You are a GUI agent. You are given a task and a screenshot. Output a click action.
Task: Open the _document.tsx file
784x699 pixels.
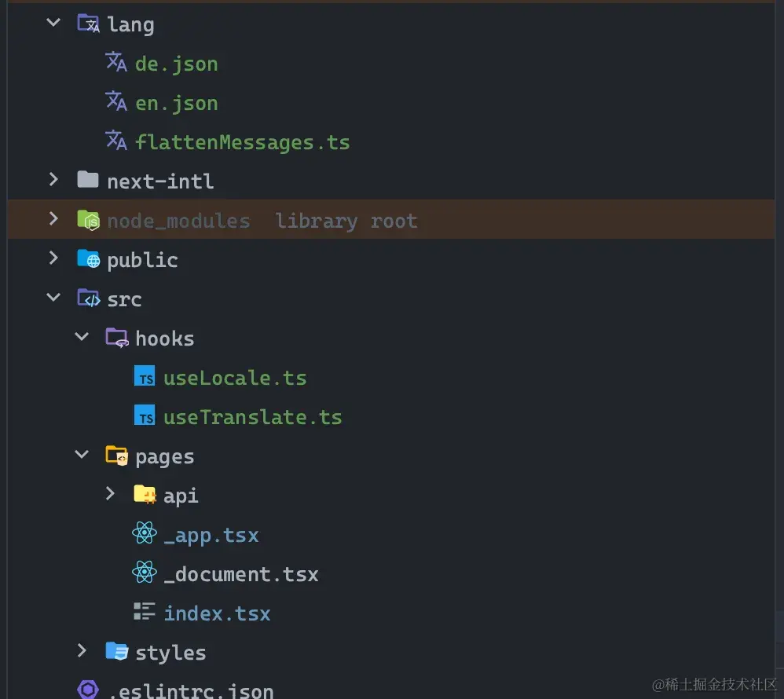(x=241, y=574)
